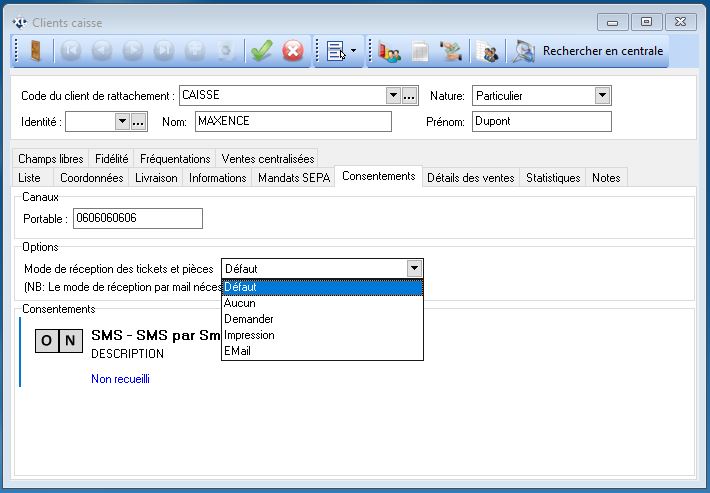The height and width of the screenshot is (493, 710).
Task: Click the Nom field containing MAXENCE
Action: pos(292,122)
